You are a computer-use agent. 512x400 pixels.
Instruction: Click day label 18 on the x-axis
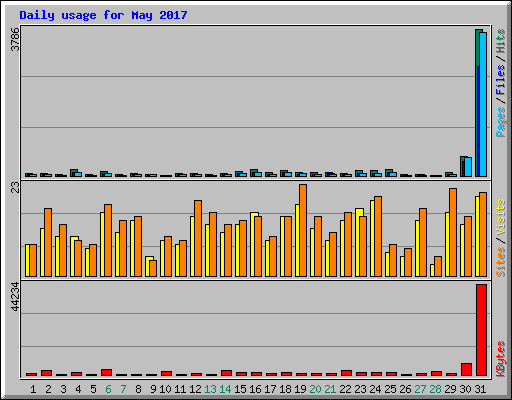pos(285,389)
